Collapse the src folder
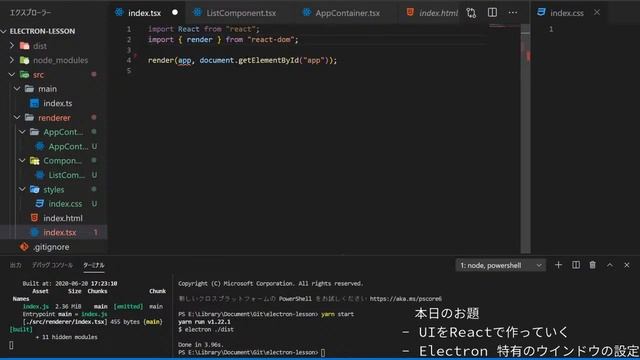This screenshot has height=360, width=640. 12,74
